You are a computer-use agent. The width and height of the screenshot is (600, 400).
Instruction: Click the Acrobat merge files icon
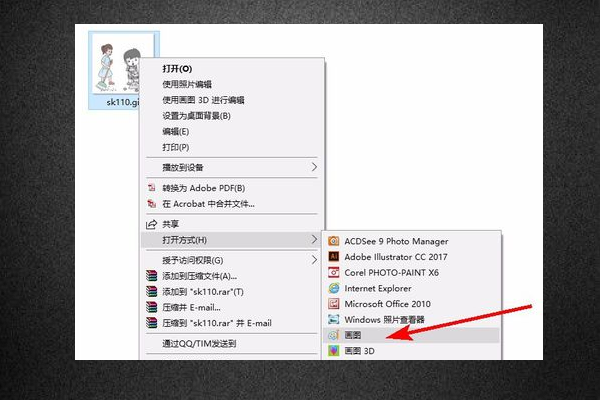point(152,204)
